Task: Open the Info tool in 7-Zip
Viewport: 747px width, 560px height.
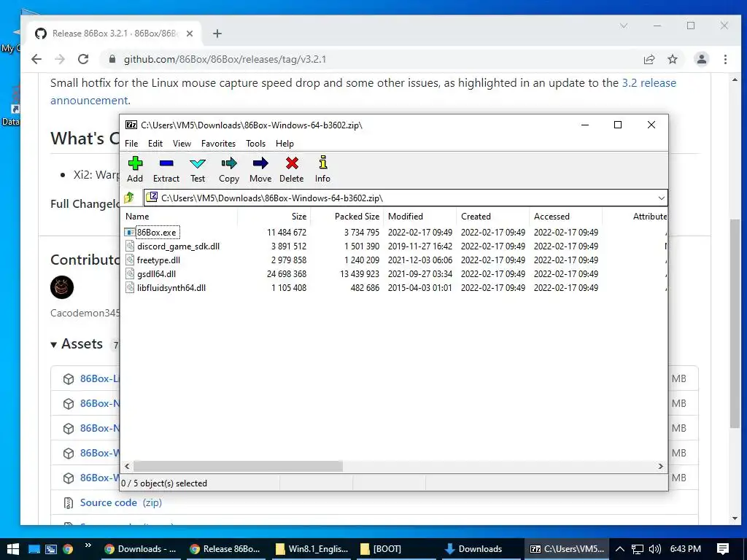Action: tap(322, 163)
